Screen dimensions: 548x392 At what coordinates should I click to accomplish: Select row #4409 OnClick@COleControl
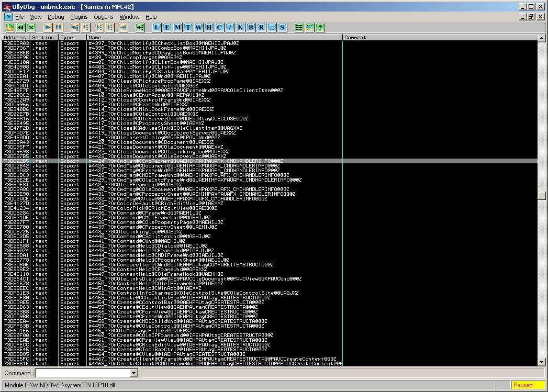click(270, 86)
